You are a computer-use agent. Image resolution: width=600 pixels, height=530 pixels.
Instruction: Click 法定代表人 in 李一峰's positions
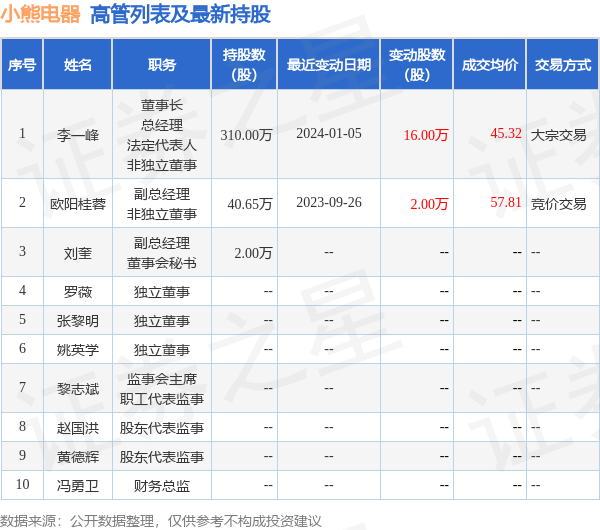coord(162,145)
